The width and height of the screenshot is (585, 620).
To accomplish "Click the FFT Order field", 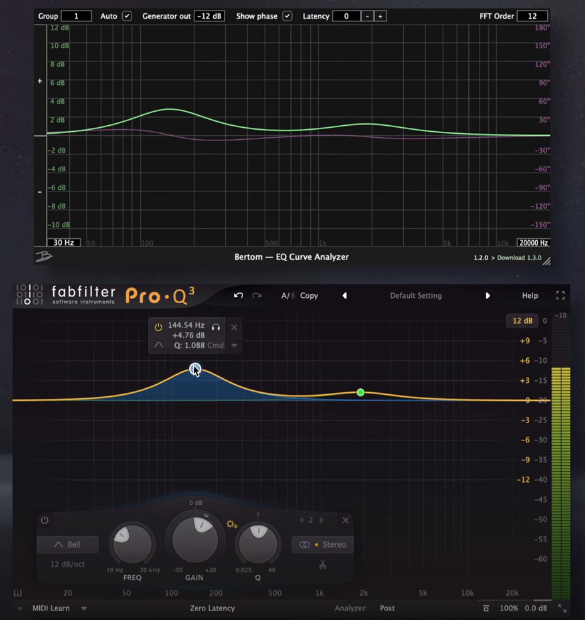I will pyautogui.click(x=532, y=16).
